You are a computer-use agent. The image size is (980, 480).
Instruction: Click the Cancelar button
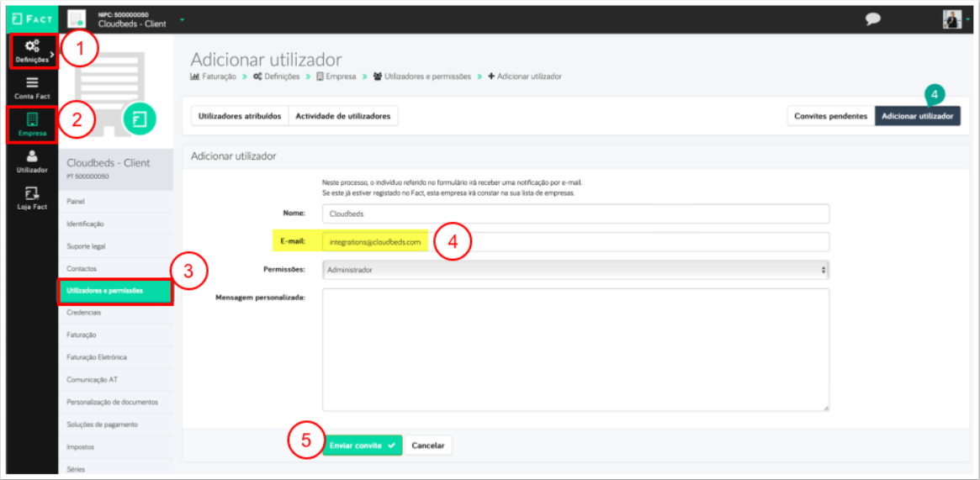click(428, 446)
